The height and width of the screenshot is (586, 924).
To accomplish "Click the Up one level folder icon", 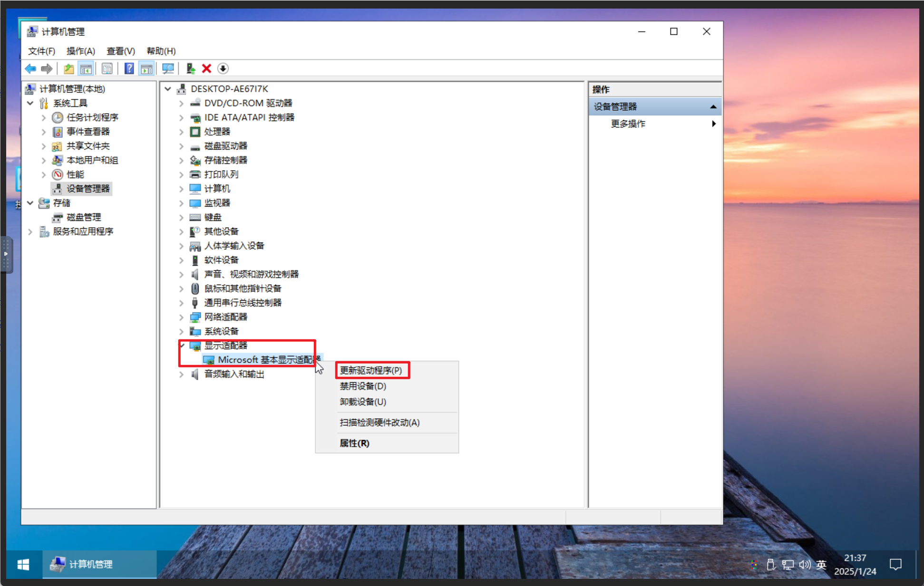I will coord(68,68).
